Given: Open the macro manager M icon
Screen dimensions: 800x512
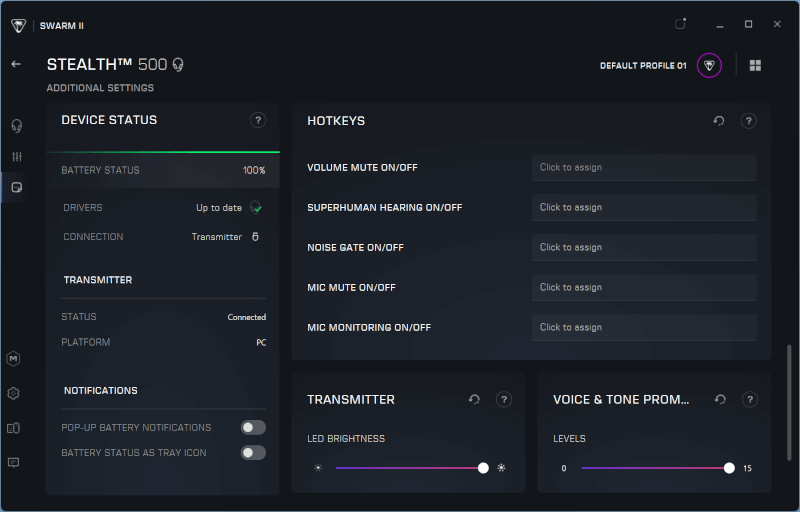Looking at the screenshot, I should [x=14, y=359].
